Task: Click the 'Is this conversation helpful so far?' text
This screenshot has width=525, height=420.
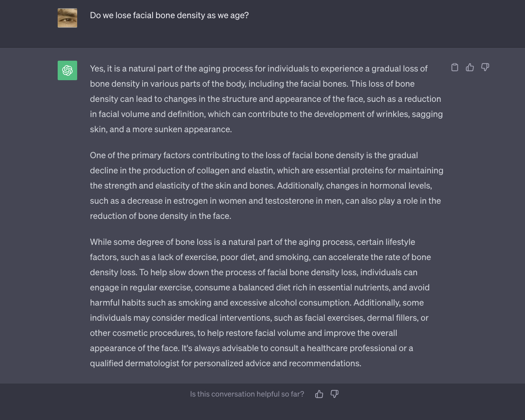Action: pos(247,394)
